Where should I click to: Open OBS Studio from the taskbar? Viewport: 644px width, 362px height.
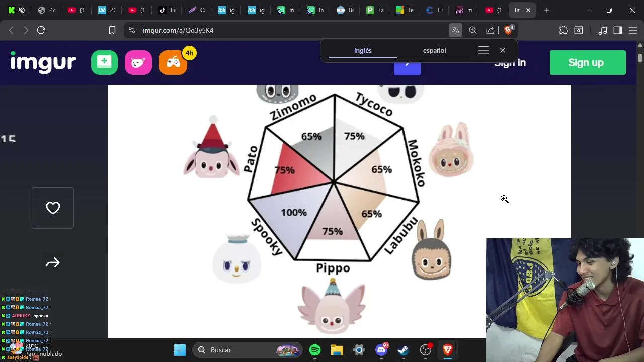click(x=426, y=350)
